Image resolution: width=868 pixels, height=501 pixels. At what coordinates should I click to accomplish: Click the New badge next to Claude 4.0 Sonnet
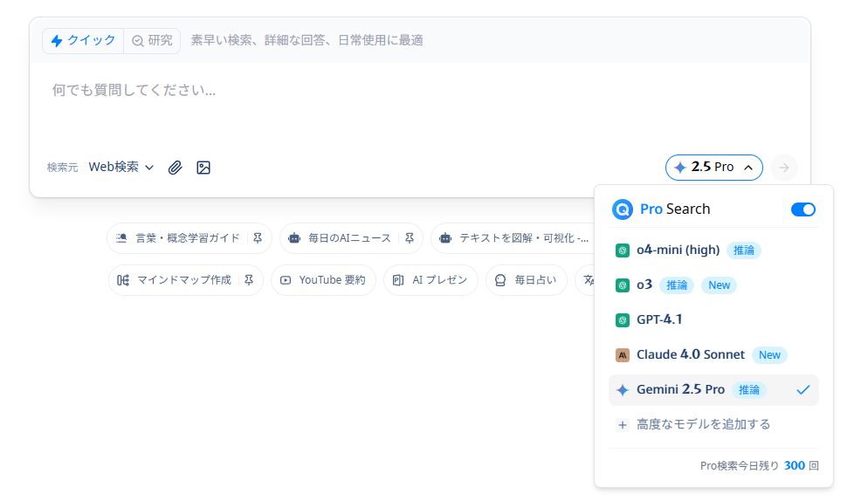pyautogui.click(x=769, y=355)
